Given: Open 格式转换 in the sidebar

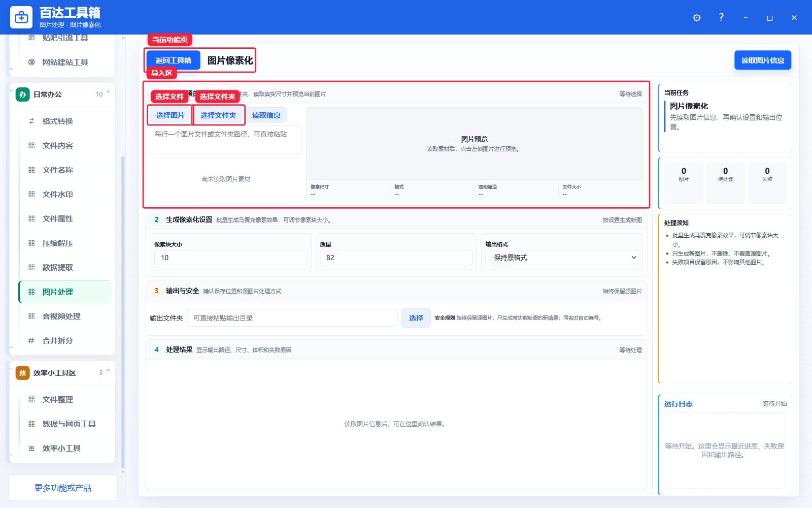Looking at the screenshot, I should click(x=65, y=121).
